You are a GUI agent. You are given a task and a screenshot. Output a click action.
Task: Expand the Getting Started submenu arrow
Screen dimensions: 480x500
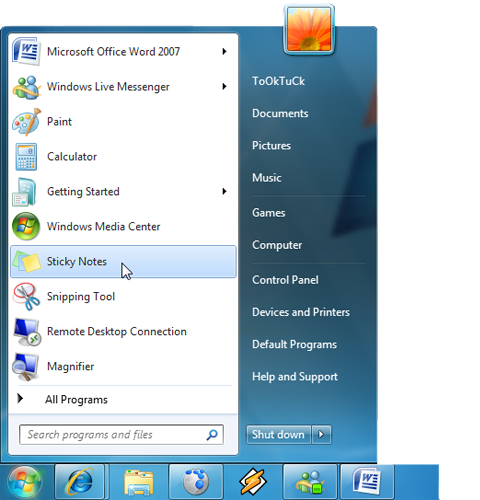click(224, 191)
